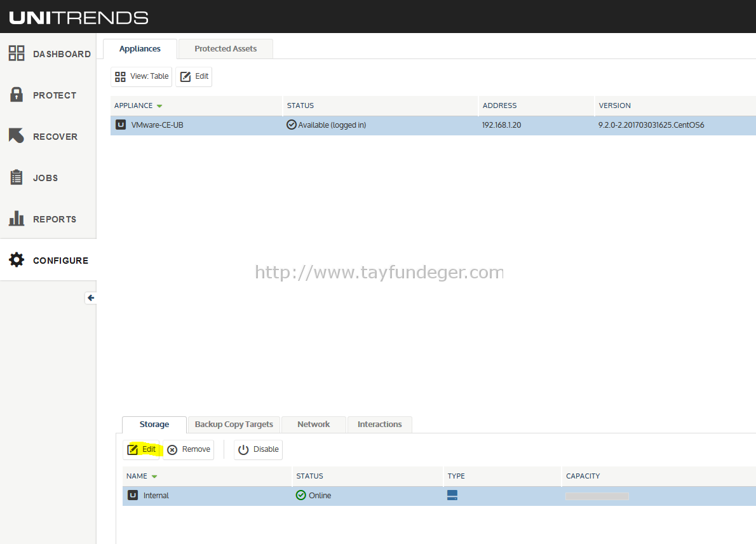
Task: Click the 192.168.1.20 address cell
Action: 501,125
